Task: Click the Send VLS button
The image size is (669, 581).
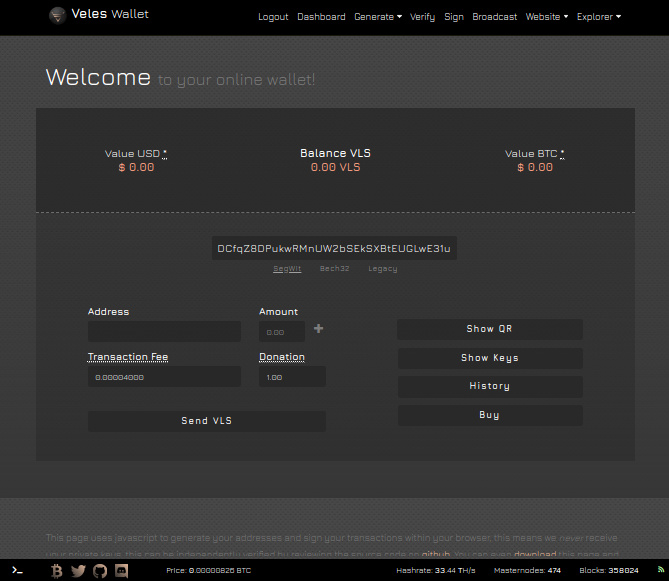Action: tap(207, 421)
